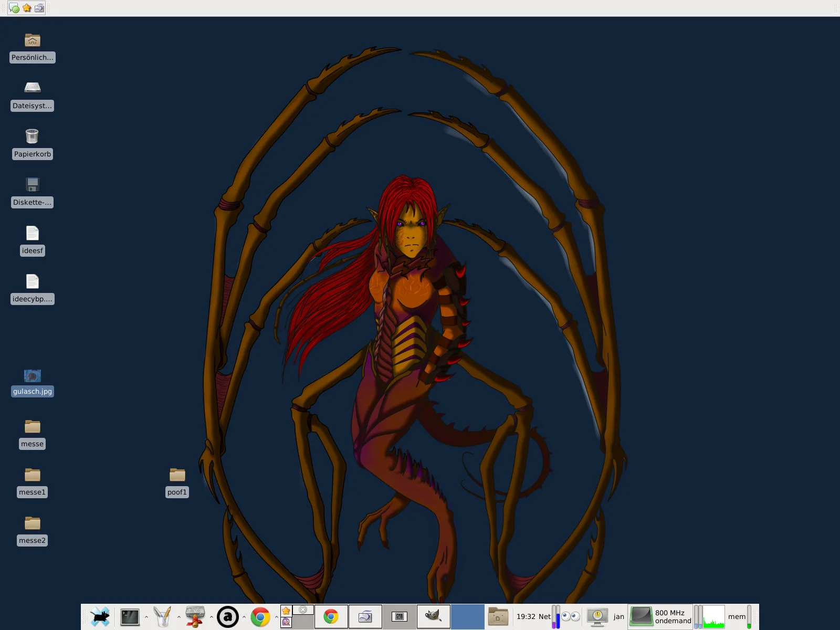The width and height of the screenshot is (840, 630).
Task: Open the poof1 folder icon
Action: pos(177,475)
